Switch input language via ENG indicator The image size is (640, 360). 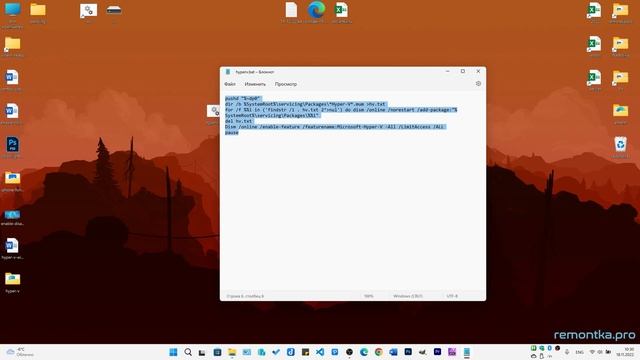[579, 352]
